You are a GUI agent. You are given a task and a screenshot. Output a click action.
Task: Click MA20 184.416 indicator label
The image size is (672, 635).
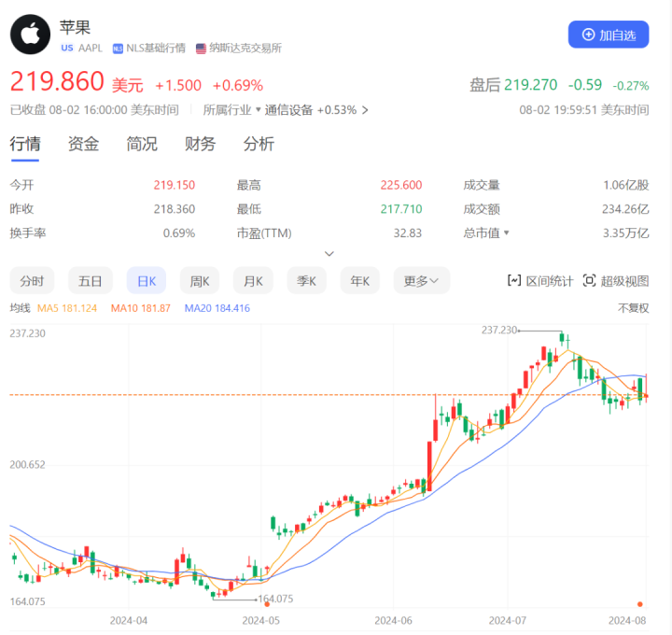217,308
